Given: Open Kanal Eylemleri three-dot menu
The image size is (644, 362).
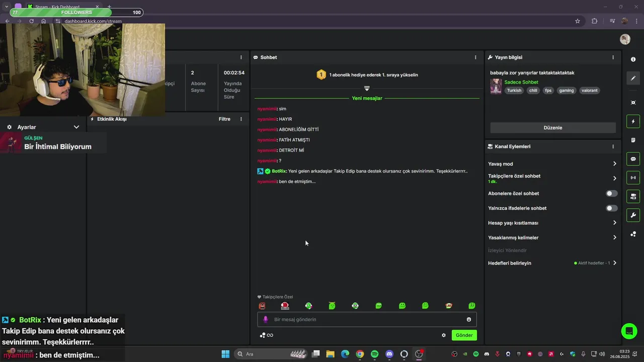Looking at the screenshot, I should tap(613, 146).
